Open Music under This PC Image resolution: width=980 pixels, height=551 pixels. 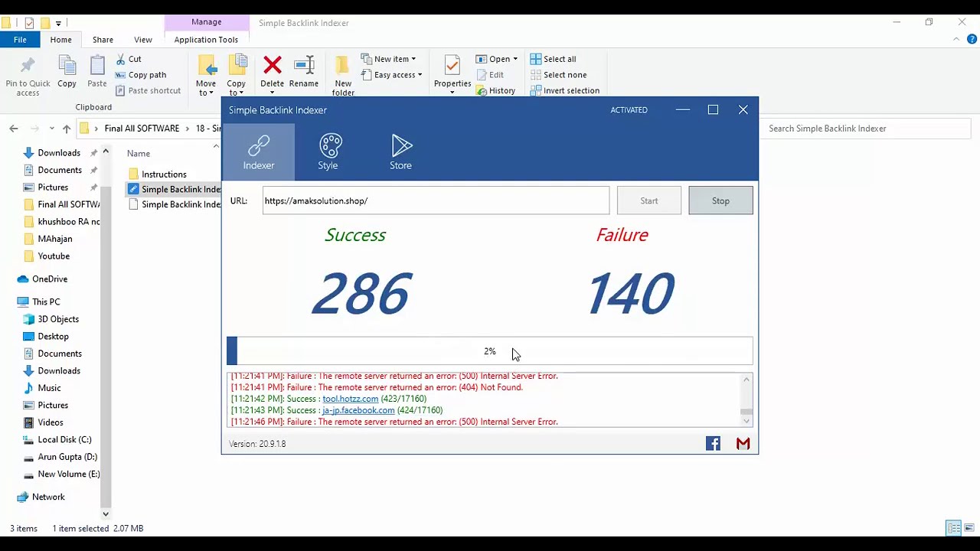click(x=49, y=388)
